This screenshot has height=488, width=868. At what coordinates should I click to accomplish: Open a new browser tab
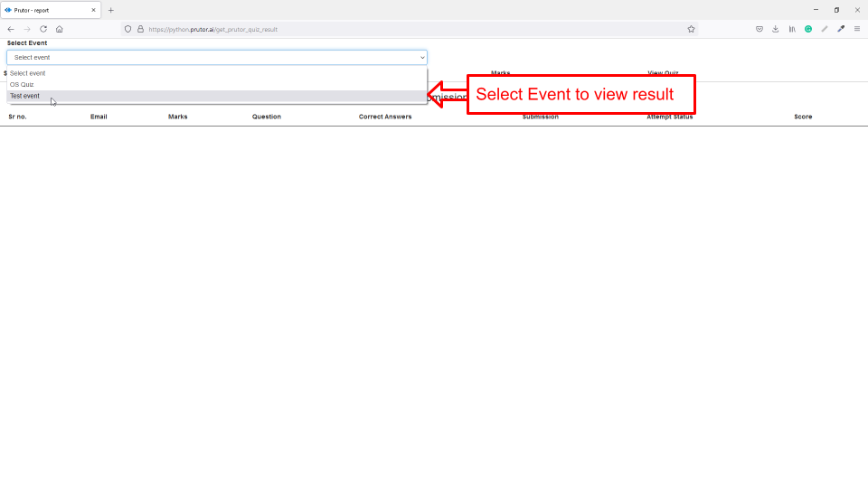tap(111, 10)
